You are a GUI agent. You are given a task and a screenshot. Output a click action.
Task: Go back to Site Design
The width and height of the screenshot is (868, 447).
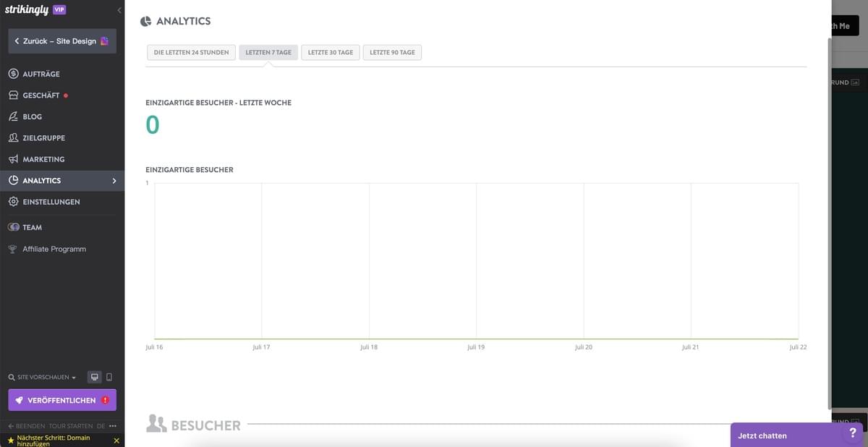click(62, 41)
